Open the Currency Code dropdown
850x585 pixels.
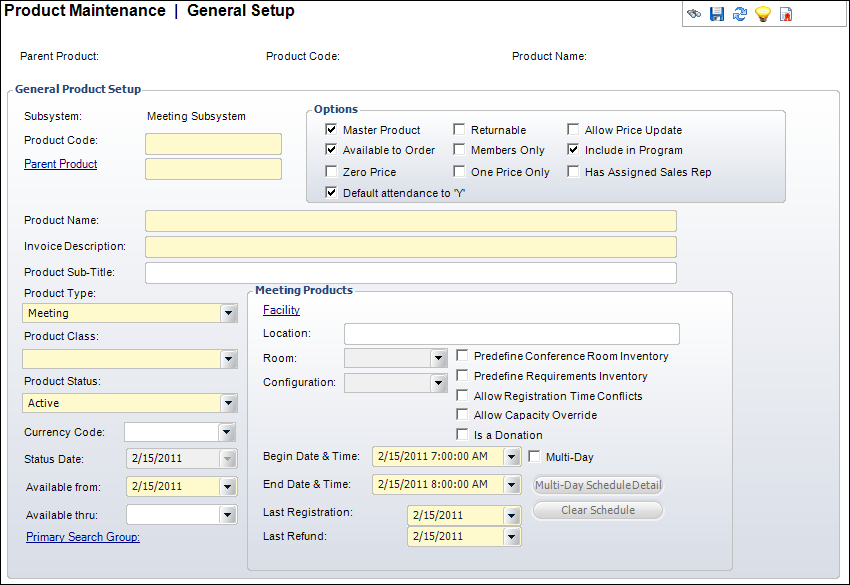coord(227,433)
